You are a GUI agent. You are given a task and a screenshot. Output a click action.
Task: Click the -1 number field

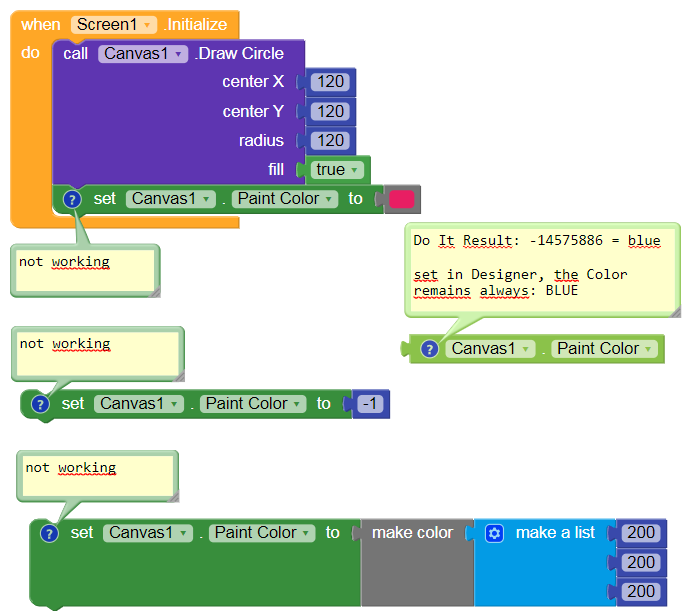pyautogui.click(x=370, y=404)
